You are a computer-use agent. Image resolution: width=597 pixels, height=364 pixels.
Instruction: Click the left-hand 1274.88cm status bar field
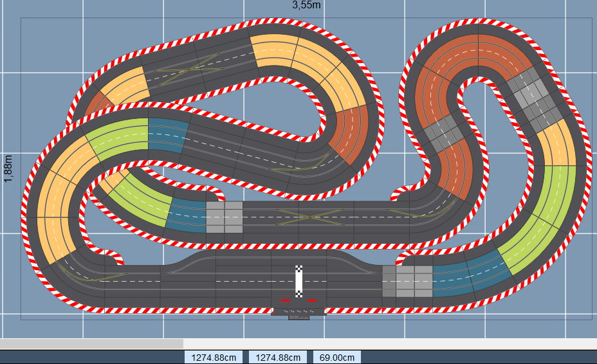tap(214, 358)
